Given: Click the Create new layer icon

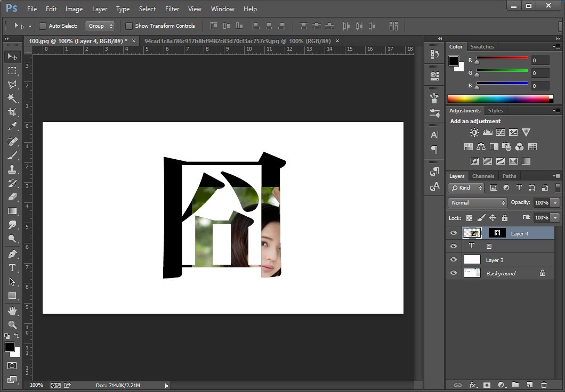Looking at the screenshot, I should (x=529, y=385).
